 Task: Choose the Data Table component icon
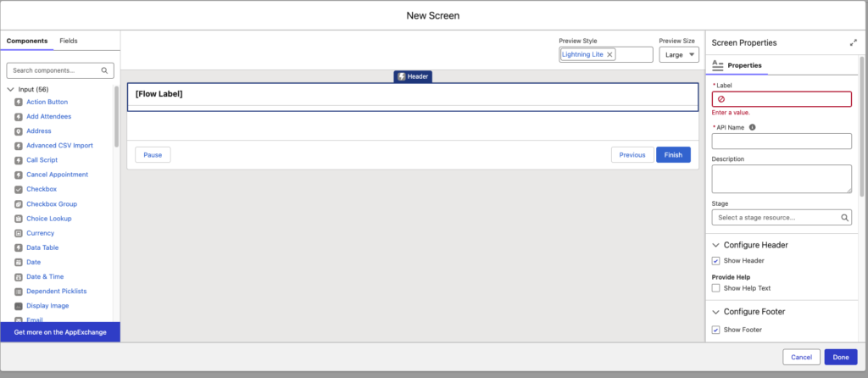click(19, 247)
